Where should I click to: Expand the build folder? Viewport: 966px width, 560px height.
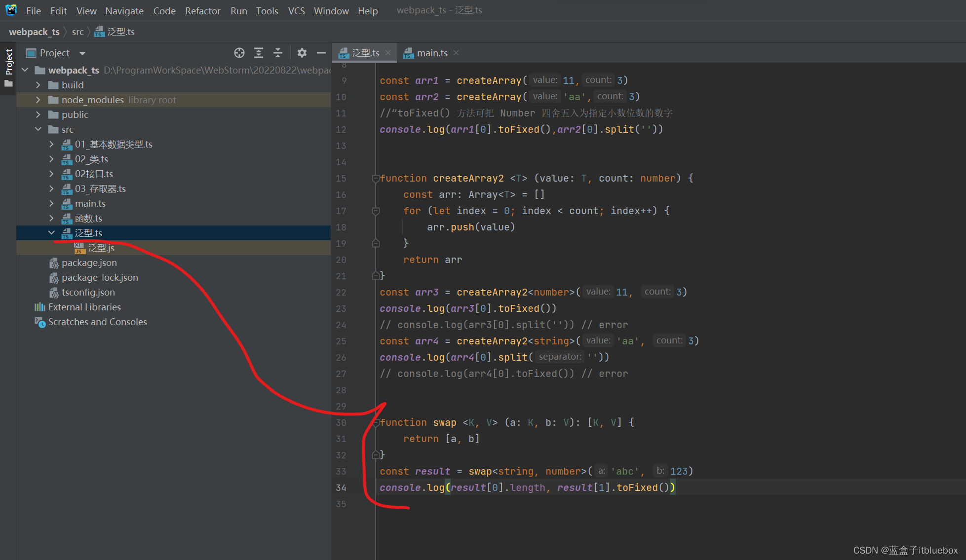[38, 85]
